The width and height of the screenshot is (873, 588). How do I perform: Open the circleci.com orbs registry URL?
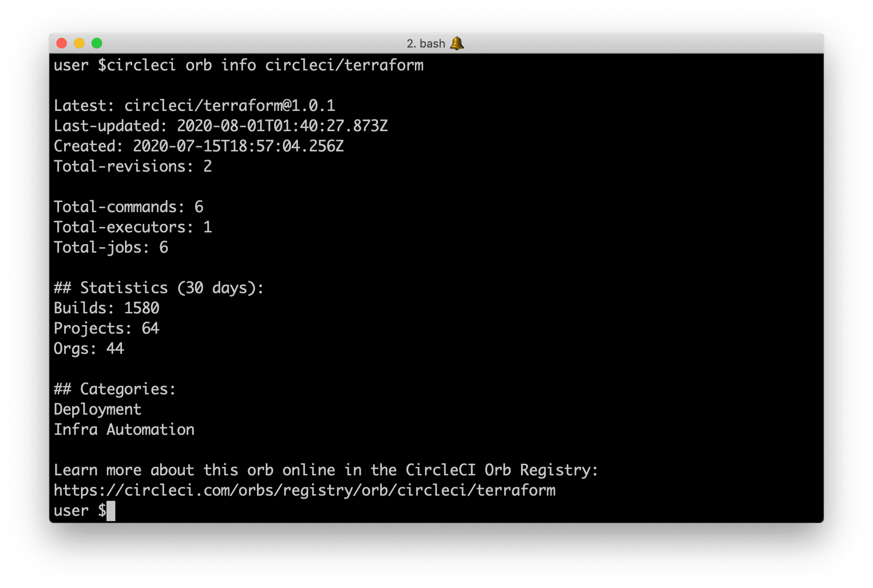pos(305,490)
